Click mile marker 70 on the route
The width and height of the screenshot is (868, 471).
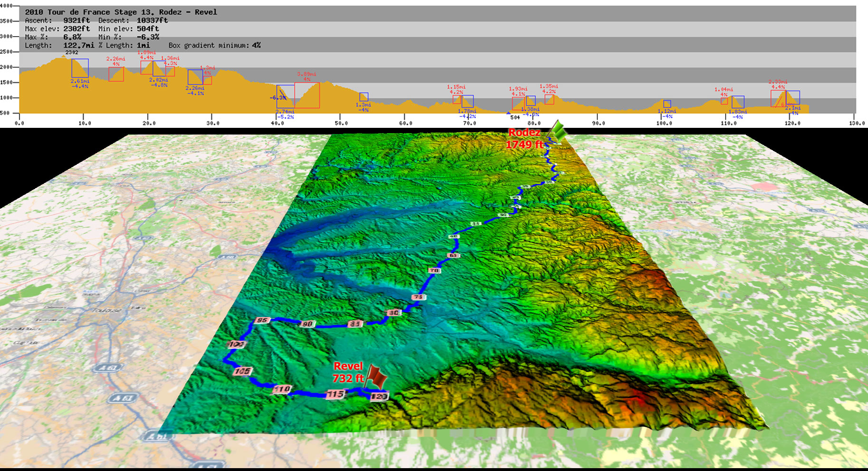pyautogui.click(x=434, y=270)
